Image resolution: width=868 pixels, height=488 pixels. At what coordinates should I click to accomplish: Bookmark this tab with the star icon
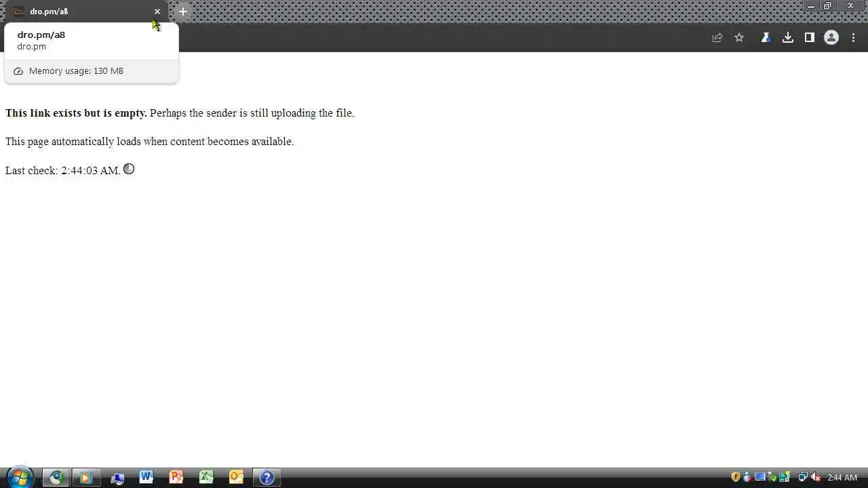739,38
